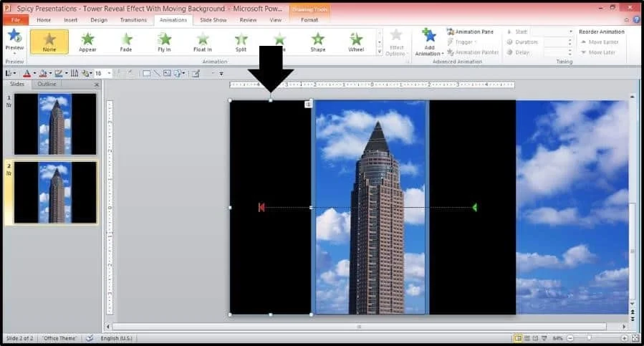Click the Shape Outline pen icon

click(58, 73)
